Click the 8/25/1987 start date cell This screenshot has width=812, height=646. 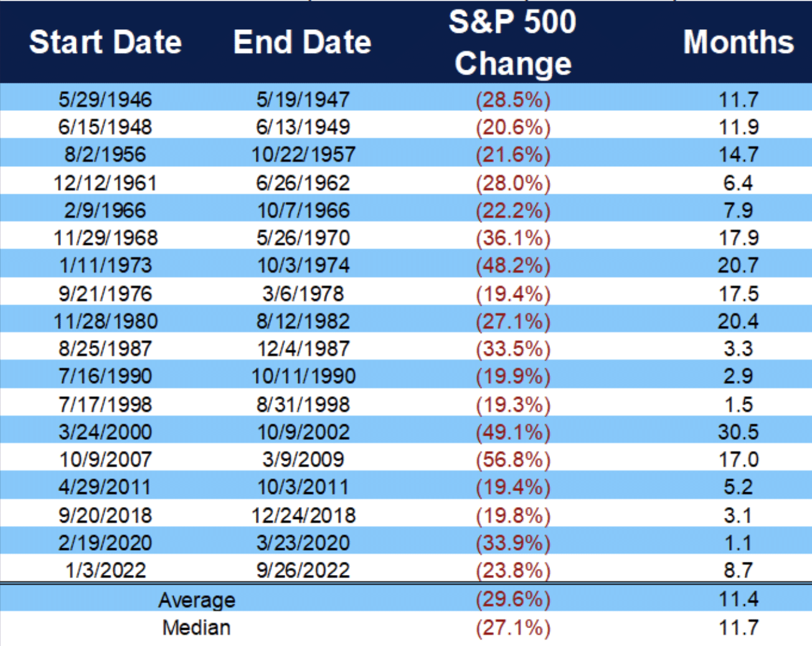pyautogui.click(x=105, y=349)
